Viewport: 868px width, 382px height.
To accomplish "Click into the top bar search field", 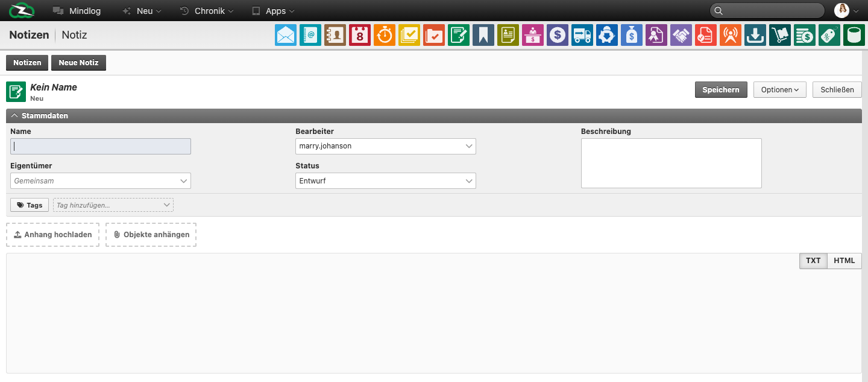I will [x=767, y=10].
